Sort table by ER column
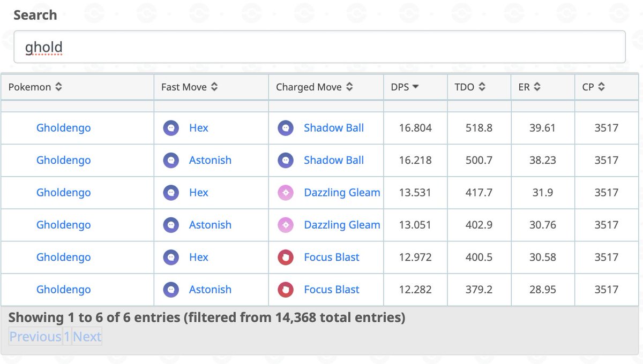The image size is (643, 364). click(543, 87)
